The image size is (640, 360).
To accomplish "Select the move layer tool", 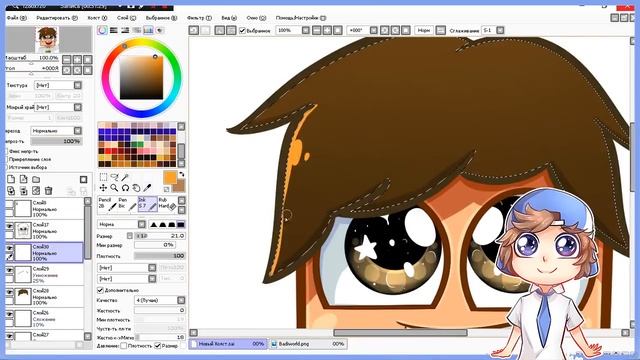I will tap(103, 188).
